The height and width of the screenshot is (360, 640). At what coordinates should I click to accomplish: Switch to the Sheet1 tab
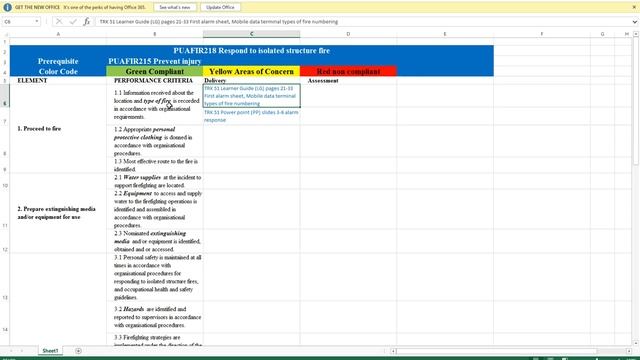(x=50, y=351)
